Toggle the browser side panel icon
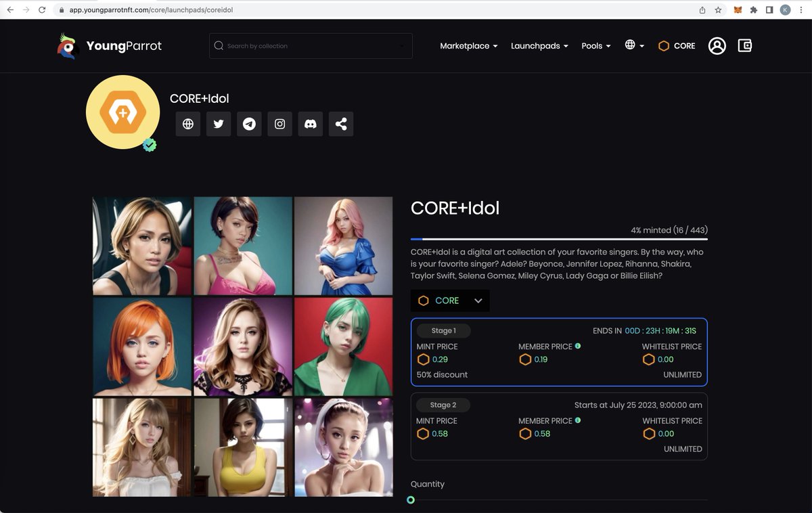Screen dimensions: 812x513 769,10
